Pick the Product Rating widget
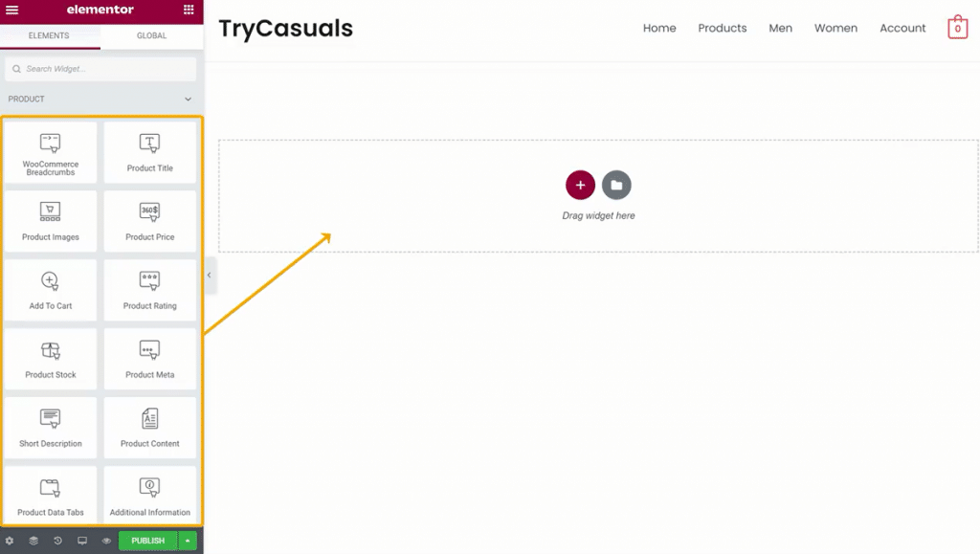The width and height of the screenshot is (980, 554). (150, 290)
